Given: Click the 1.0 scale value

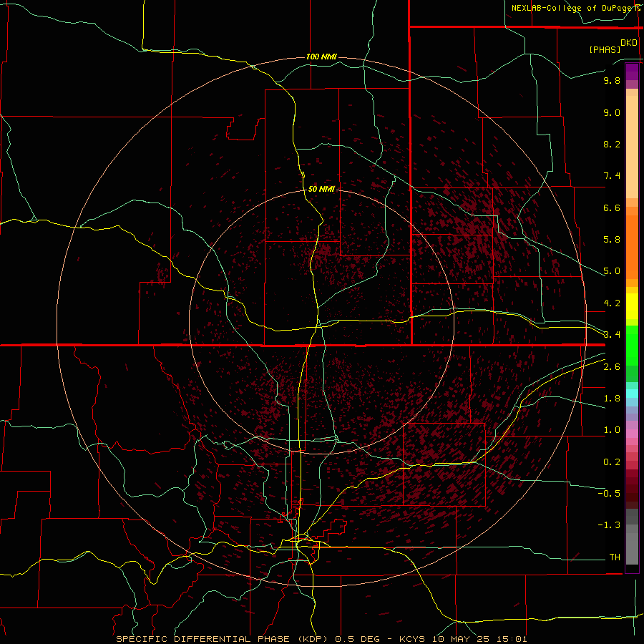Looking at the screenshot, I should point(612,430).
